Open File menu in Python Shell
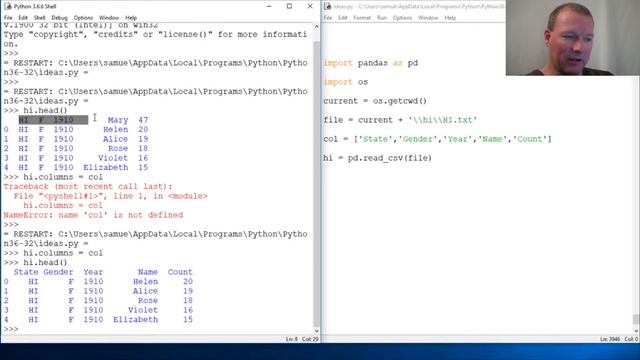Image resolution: width=640 pixels, height=360 pixels. tap(8, 18)
